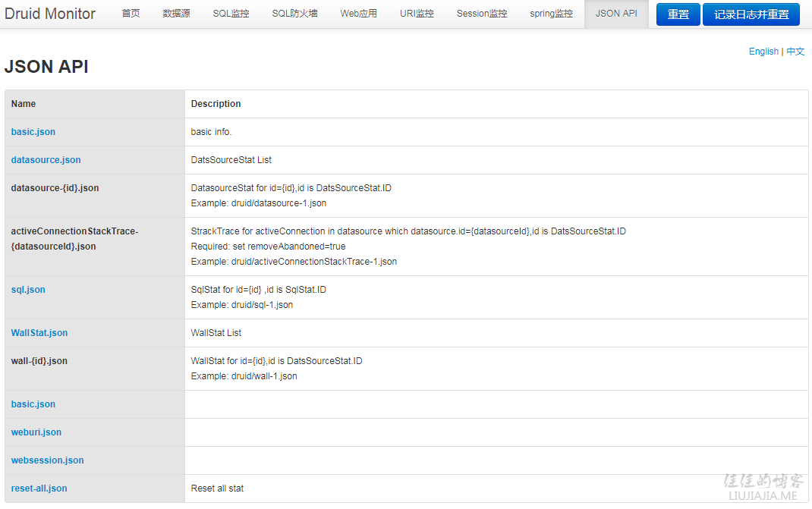Open the datasource.json link
Screen dimensions: 812x509
(x=46, y=160)
